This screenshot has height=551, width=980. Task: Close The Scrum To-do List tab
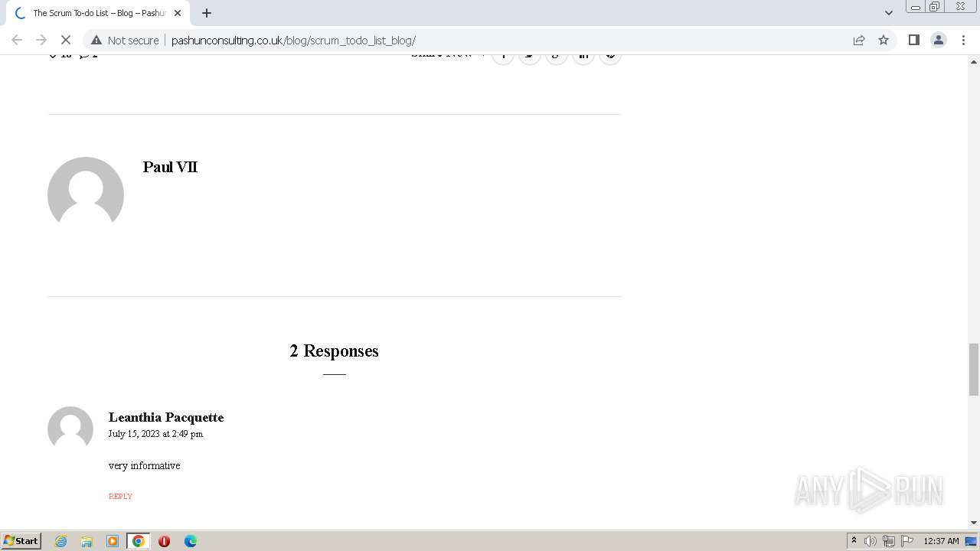(x=178, y=13)
